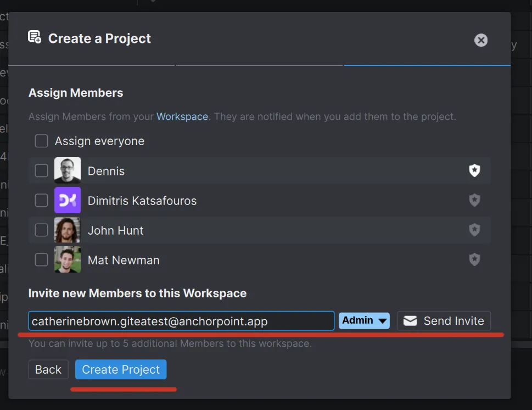Click the admin shield icon next to Dennis
532x410 pixels.
click(x=474, y=170)
